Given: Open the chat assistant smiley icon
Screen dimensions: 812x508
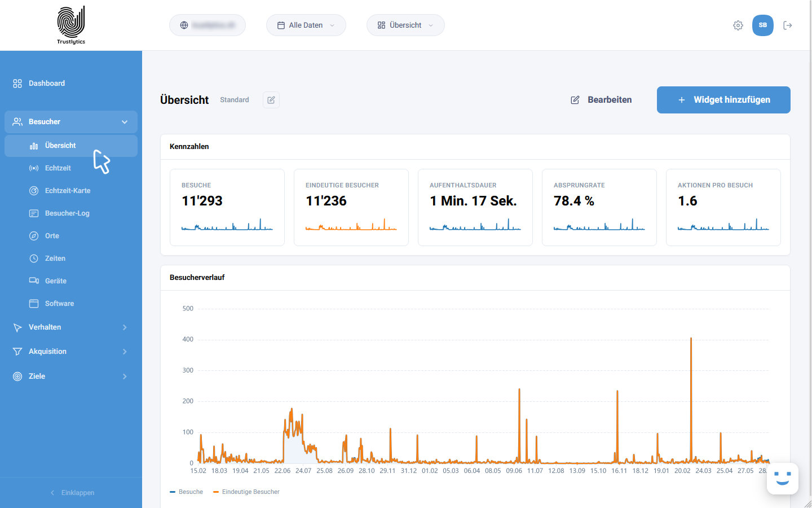Looking at the screenshot, I should [x=783, y=479].
